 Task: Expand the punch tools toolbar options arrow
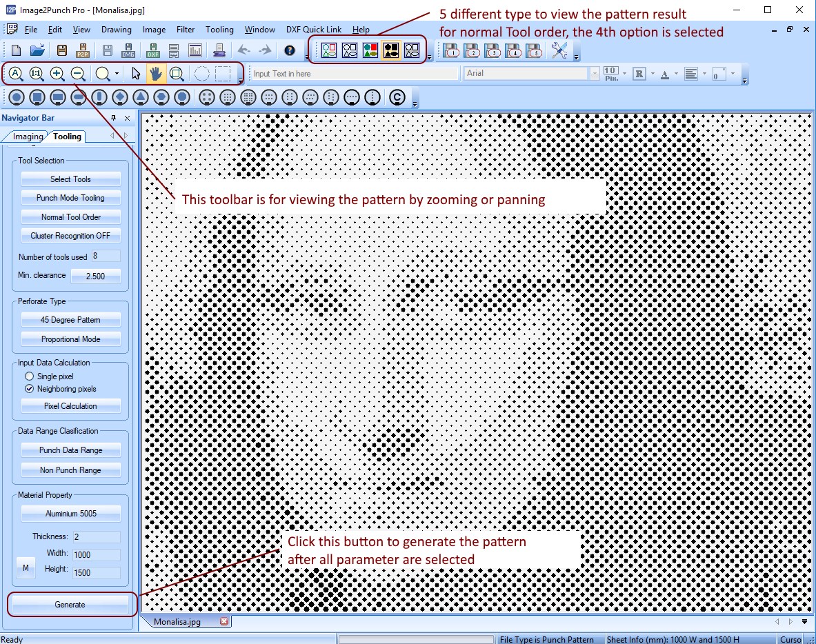click(415, 103)
